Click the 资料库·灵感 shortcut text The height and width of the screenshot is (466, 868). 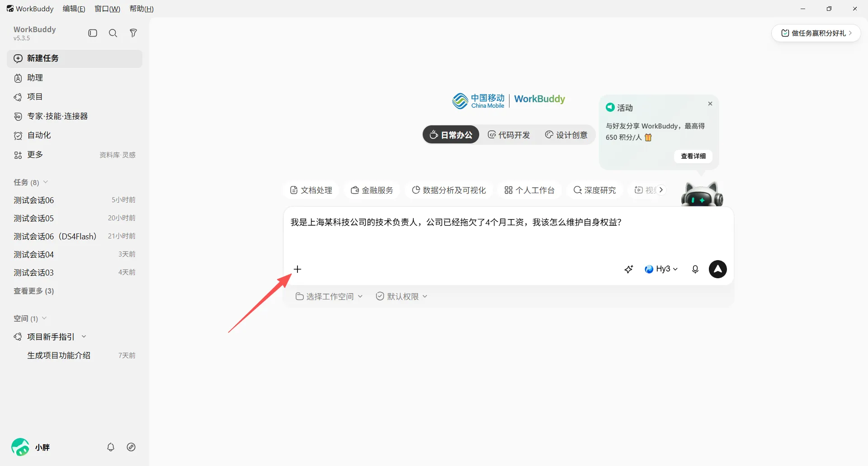118,155
